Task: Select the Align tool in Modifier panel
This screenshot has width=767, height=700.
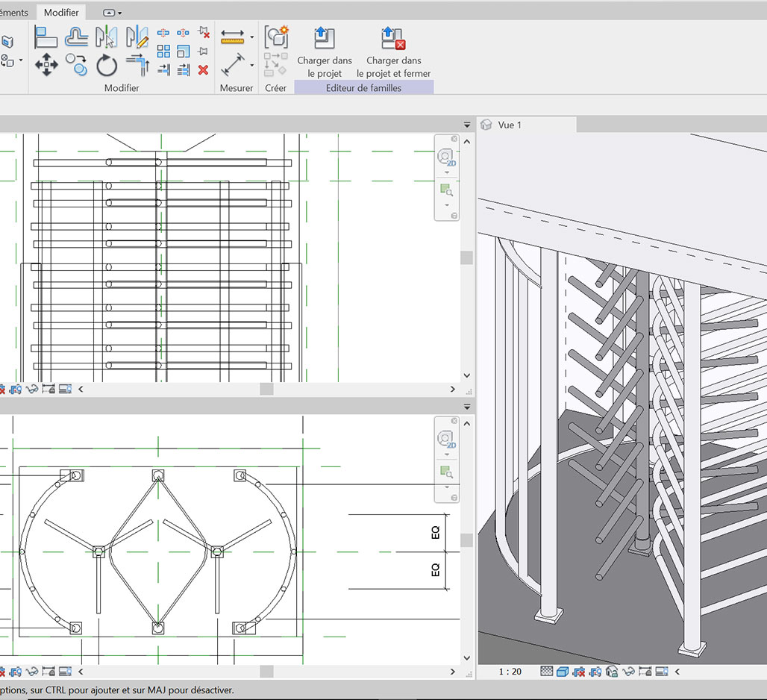Action: pos(46,37)
